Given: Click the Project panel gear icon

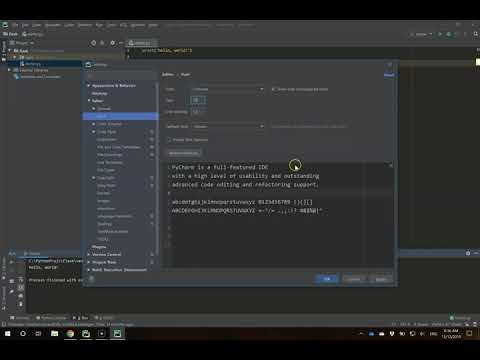Looking at the screenshot, I should click(x=113, y=43).
